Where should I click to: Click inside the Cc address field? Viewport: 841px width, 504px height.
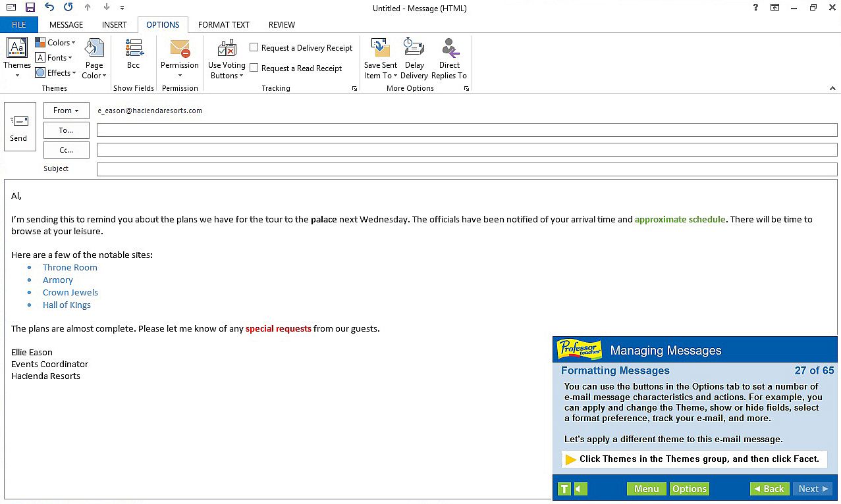pos(467,150)
